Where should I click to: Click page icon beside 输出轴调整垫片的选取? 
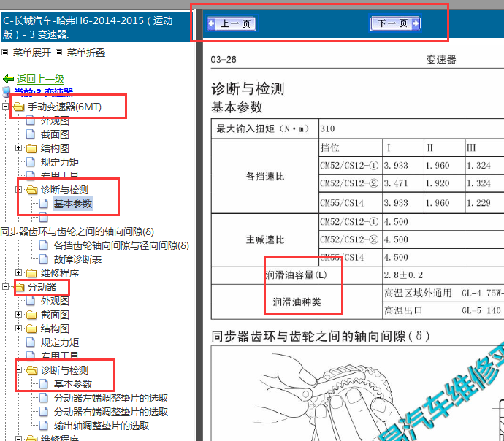click(43, 425)
